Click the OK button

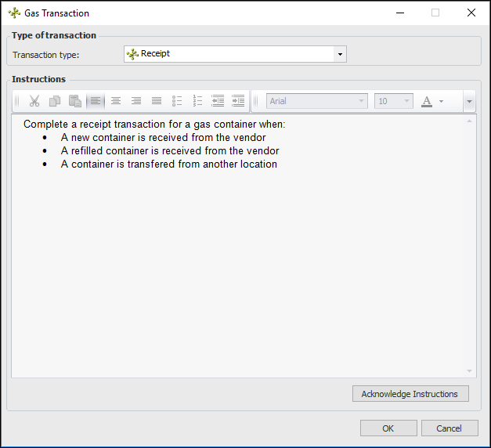coord(388,428)
